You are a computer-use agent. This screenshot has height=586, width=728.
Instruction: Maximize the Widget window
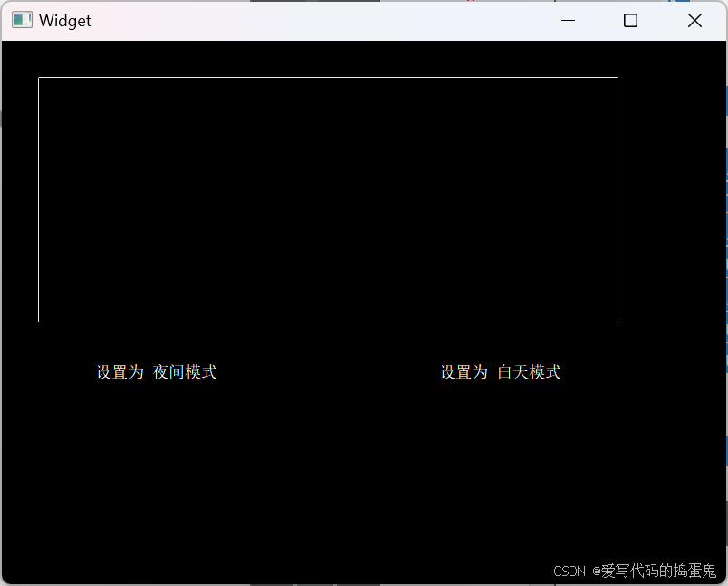point(630,21)
